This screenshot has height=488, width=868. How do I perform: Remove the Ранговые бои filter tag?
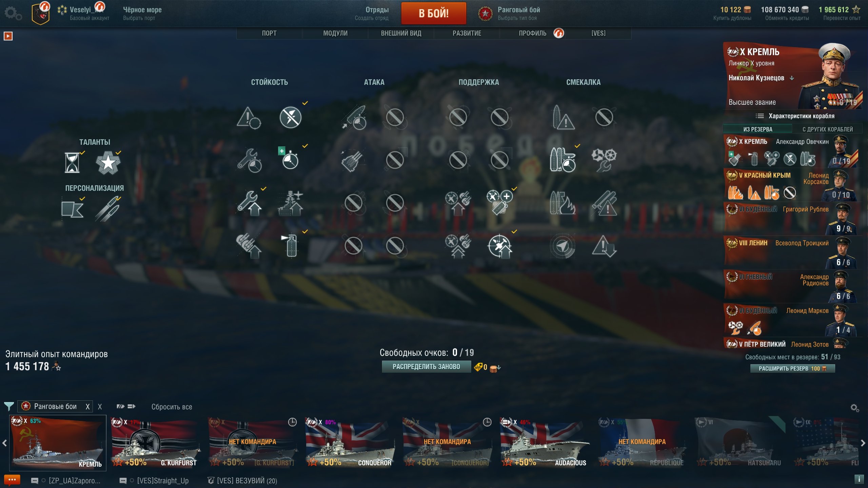pos(87,407)
